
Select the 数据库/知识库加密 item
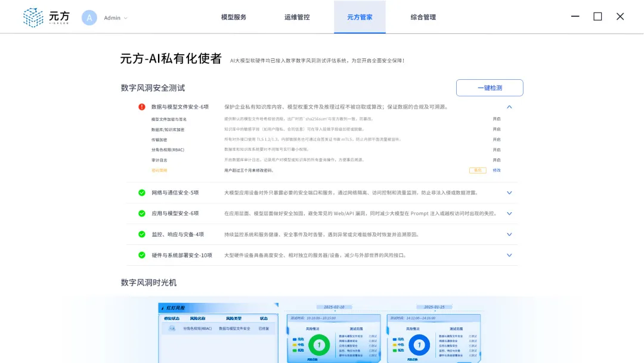(168, 130)
